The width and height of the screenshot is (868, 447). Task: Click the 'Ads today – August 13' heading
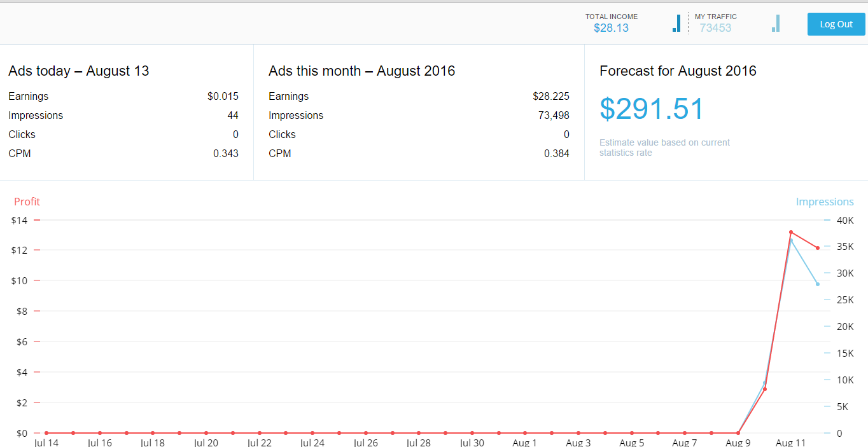pyautogui.click(x=79, y=71)
